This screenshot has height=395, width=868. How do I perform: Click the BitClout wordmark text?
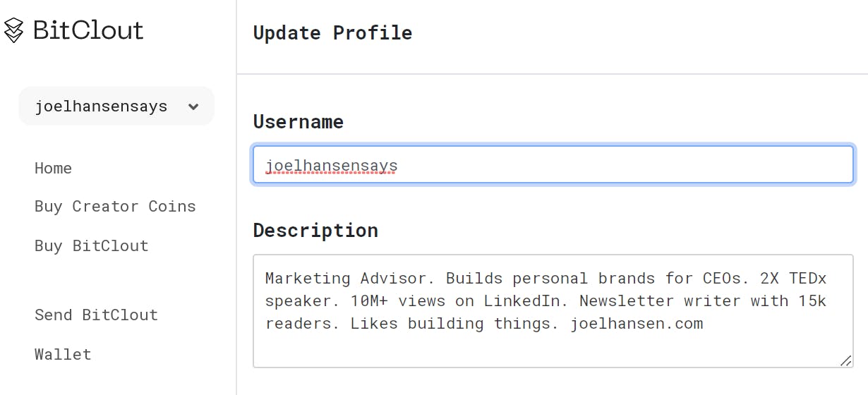coord(88,30)
